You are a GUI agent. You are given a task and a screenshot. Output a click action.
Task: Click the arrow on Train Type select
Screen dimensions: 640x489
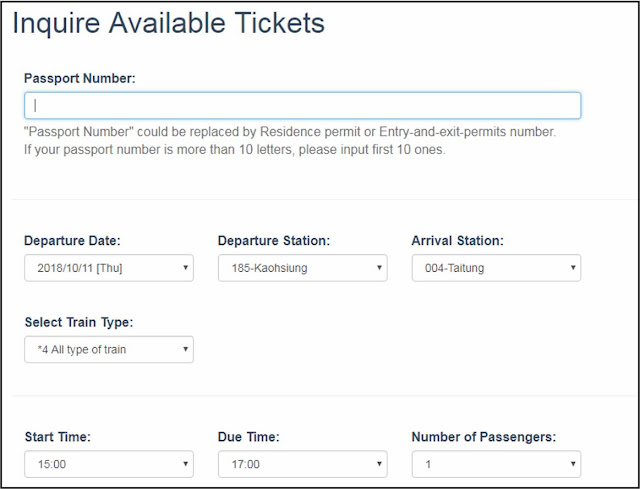coord(185,349)
